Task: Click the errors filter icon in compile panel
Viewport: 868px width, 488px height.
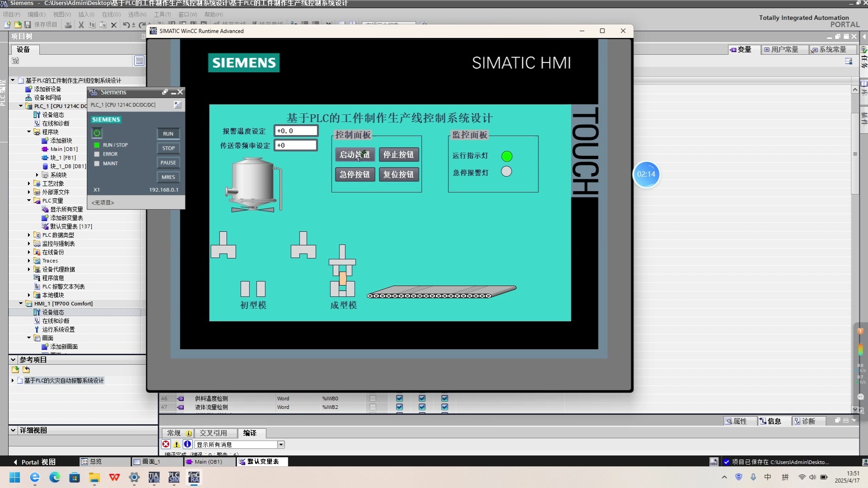Action: click(x=166, y=445)
